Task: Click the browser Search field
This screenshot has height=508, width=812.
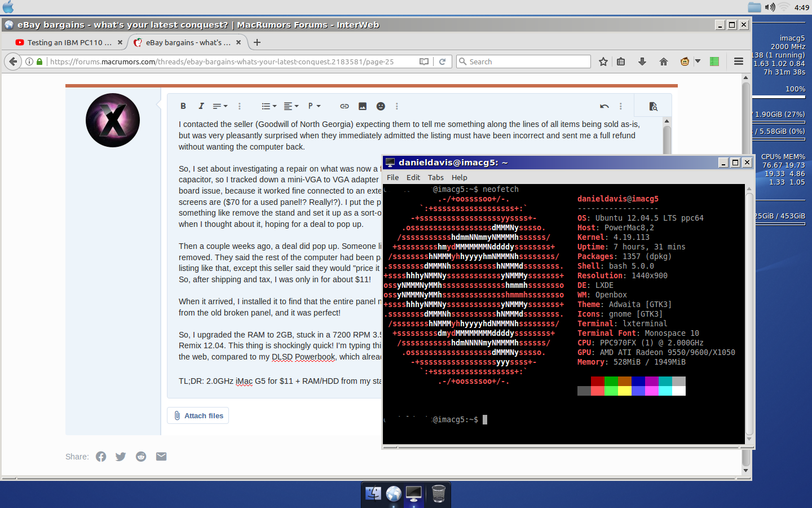Action: 523,62
